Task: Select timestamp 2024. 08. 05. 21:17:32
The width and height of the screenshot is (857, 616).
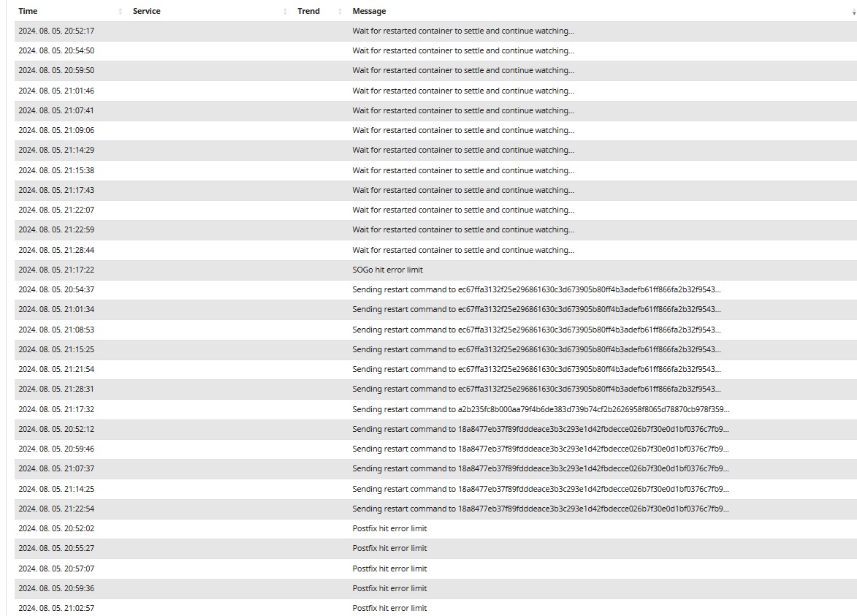Action: (56, 409)
